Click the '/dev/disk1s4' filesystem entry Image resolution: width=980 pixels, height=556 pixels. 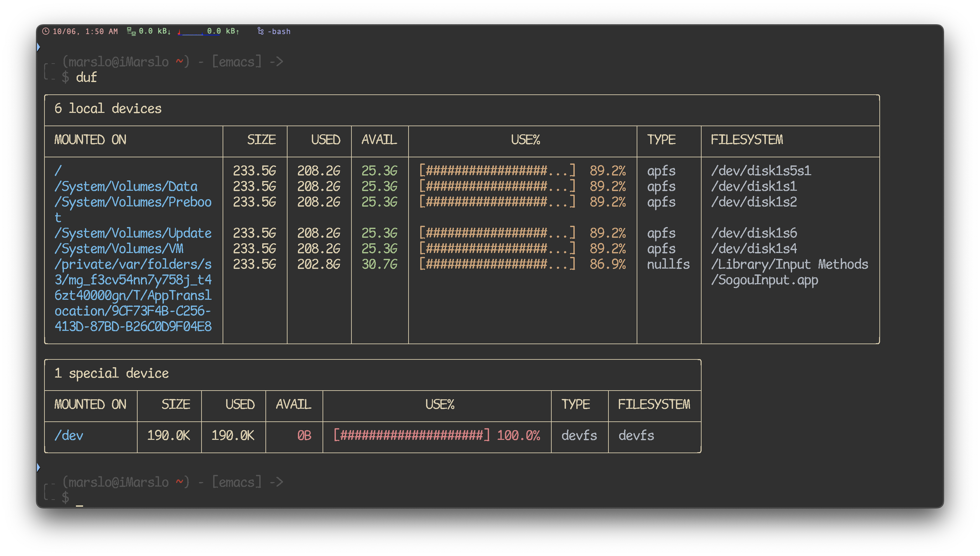coord(754,249)
